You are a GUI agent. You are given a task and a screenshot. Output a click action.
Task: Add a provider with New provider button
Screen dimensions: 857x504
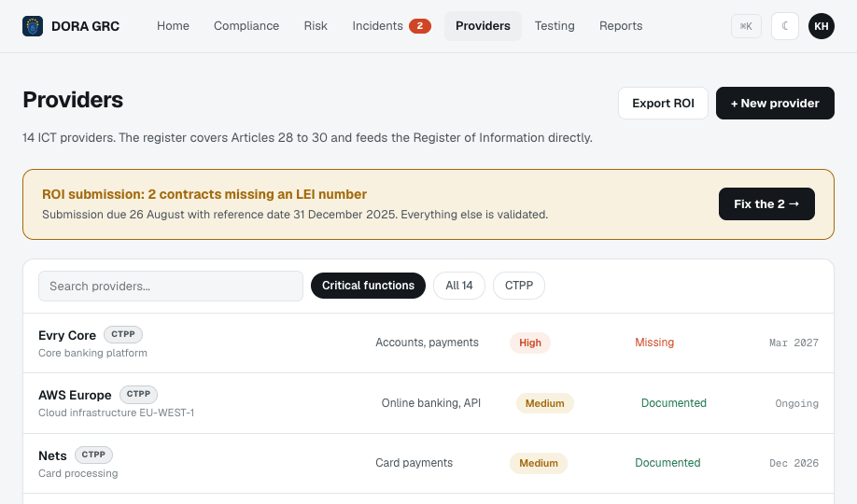coord(775,104)
